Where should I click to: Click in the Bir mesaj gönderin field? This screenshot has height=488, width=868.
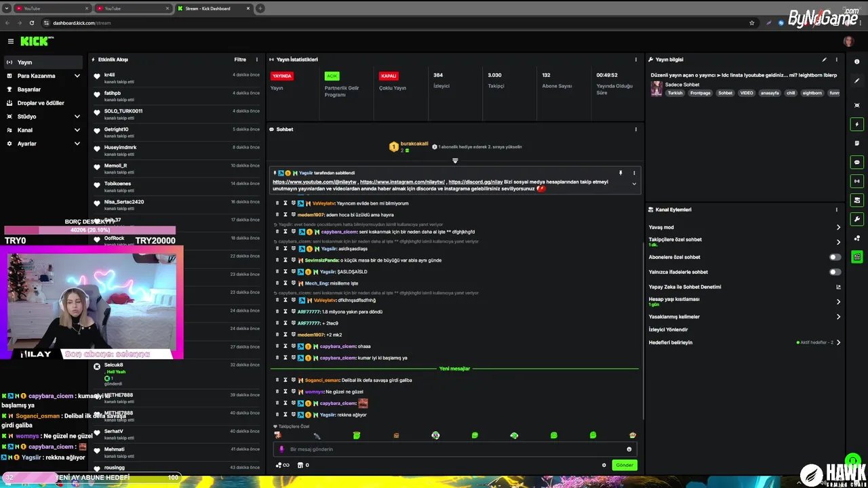pyautogui.click(x=454, y=449)
